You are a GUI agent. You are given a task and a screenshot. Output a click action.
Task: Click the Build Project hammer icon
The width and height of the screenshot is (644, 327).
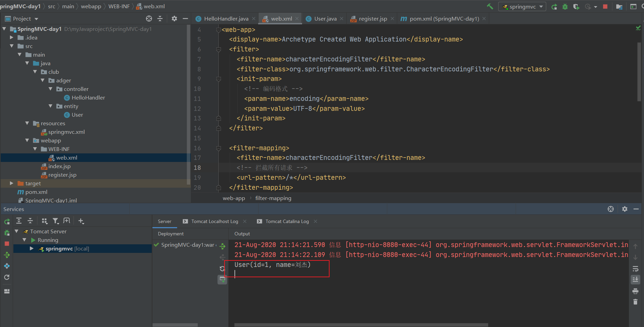tap(490, 7)
